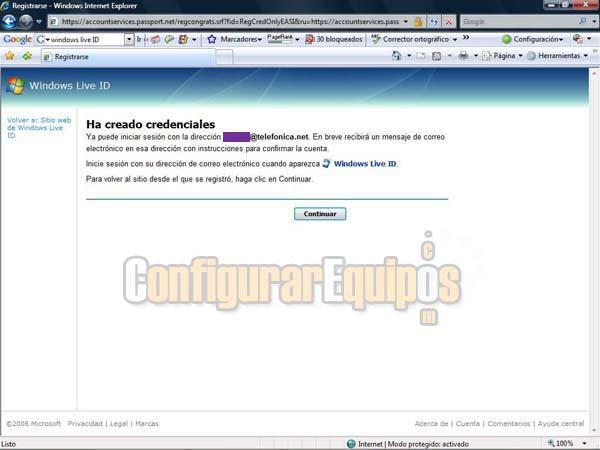600x450 pixels.
Task: Click the RSS feeds icon
Action: coord(436,56)
